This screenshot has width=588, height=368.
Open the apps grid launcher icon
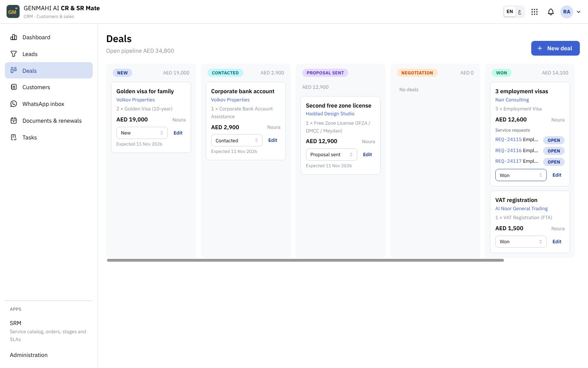pos(535,12)
